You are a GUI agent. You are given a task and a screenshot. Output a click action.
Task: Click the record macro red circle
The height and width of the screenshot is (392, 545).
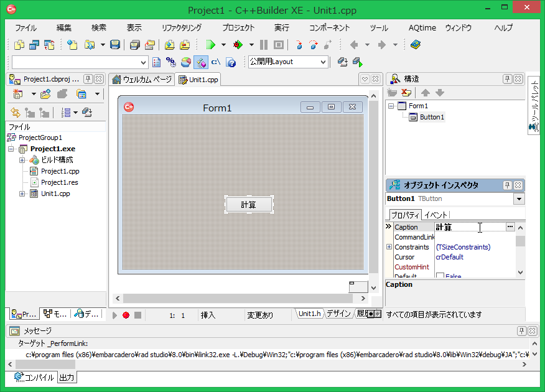click(x=125, y=315)
